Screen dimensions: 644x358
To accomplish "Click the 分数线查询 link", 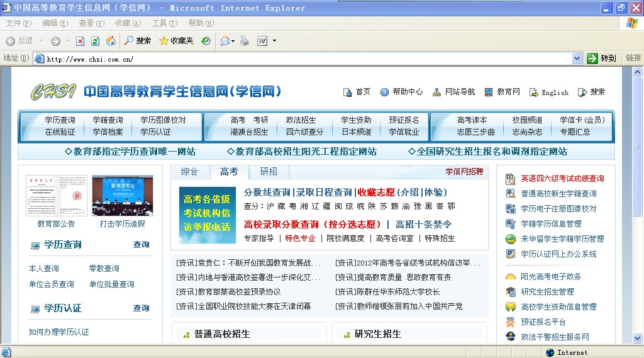I will pos(267,193).
